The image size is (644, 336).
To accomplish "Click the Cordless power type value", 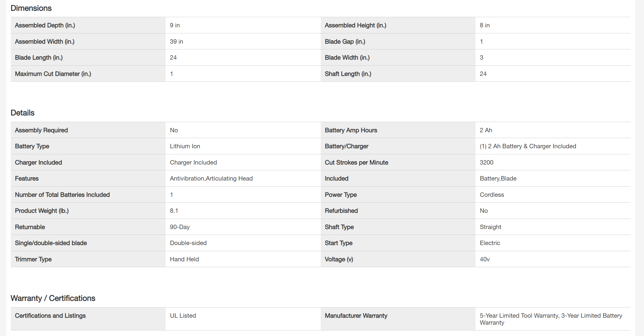I will [492, 195].
